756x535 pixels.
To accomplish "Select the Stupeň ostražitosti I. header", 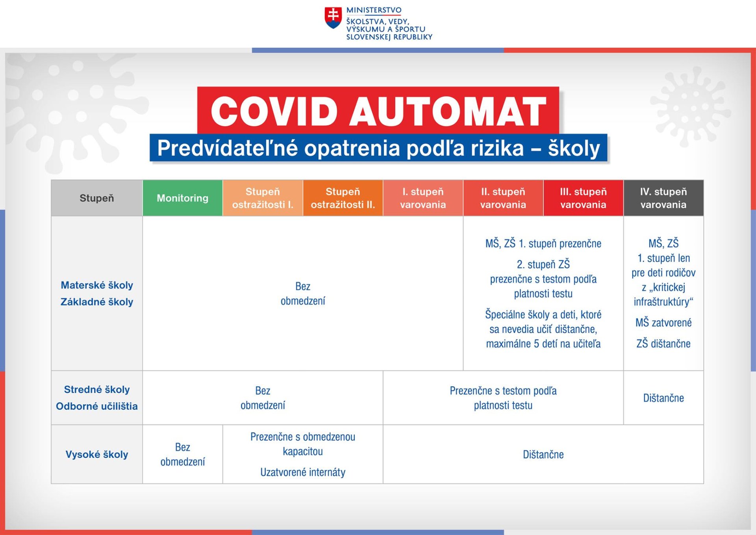I will point(263,198).
